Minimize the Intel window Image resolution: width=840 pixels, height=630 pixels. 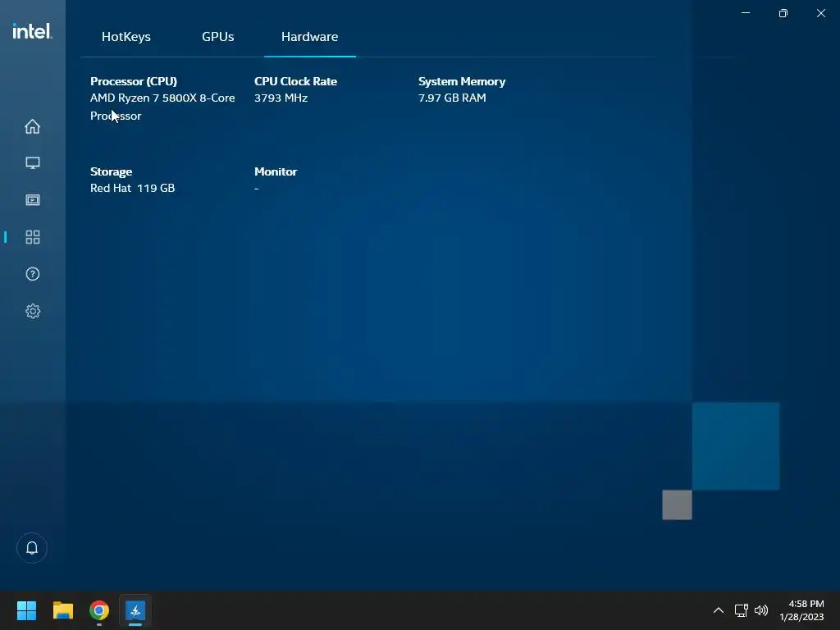click(x=746, y=13)
